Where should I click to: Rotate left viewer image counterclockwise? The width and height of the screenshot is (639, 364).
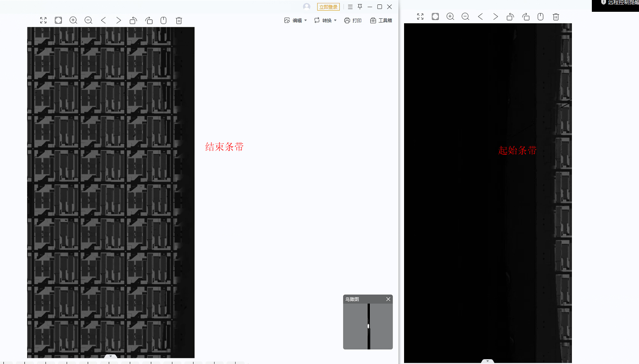(x=133, y=20)
